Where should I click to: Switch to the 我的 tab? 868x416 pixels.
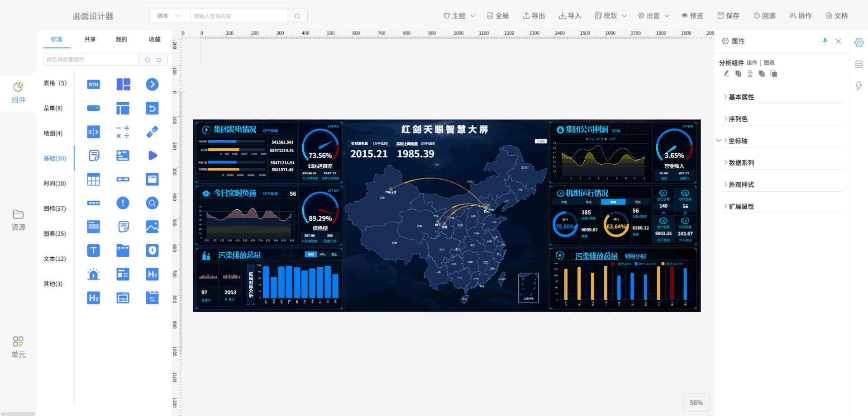(x=121, y=39)
